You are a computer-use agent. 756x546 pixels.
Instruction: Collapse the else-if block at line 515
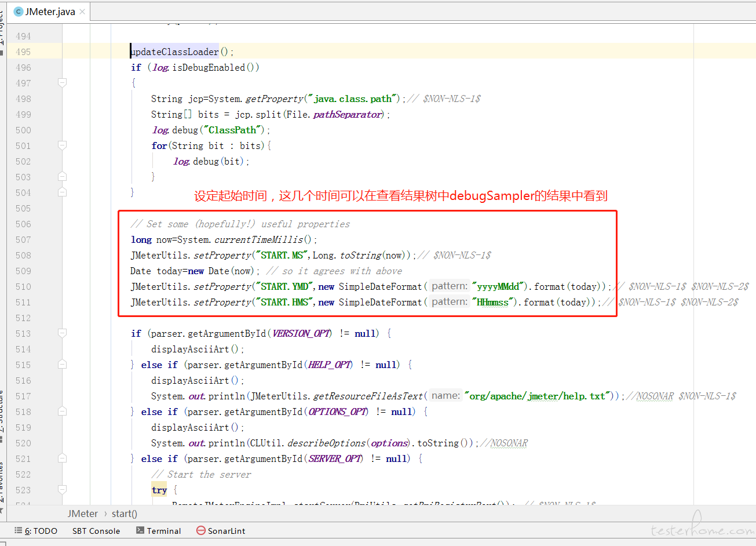point(63,365)
